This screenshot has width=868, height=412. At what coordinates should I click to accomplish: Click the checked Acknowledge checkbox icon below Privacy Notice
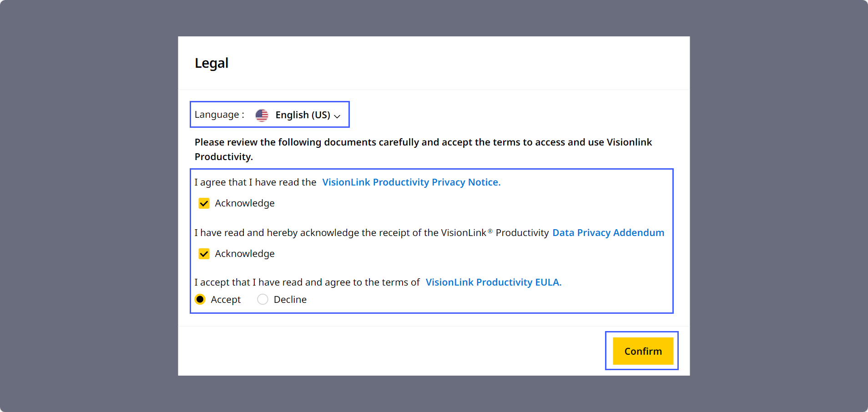[204, 203]
